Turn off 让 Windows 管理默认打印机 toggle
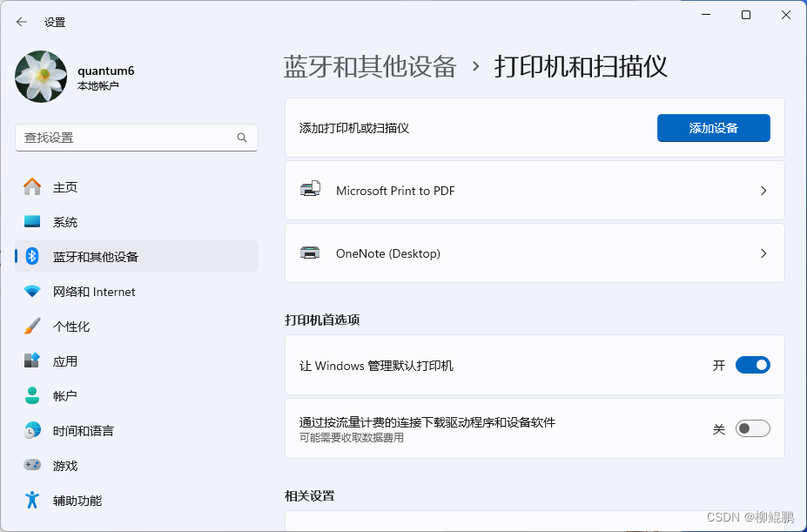Screen dimensions: 807x532 pos(752,365)
